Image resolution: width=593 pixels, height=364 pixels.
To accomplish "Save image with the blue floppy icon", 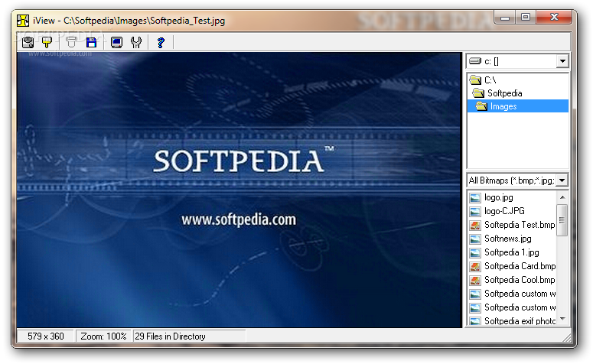I will pyautogui.click(x=91, y=42).
